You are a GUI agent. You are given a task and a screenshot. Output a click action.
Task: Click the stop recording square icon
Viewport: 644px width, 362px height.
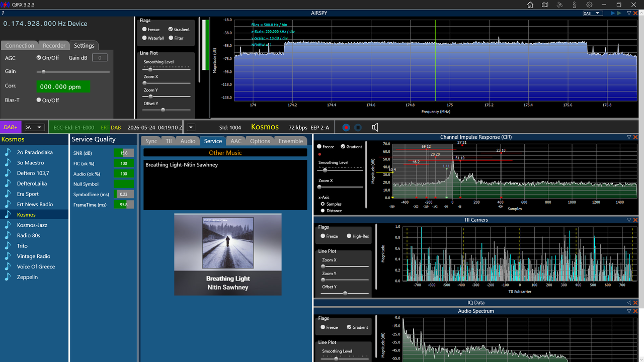(358, 128)
